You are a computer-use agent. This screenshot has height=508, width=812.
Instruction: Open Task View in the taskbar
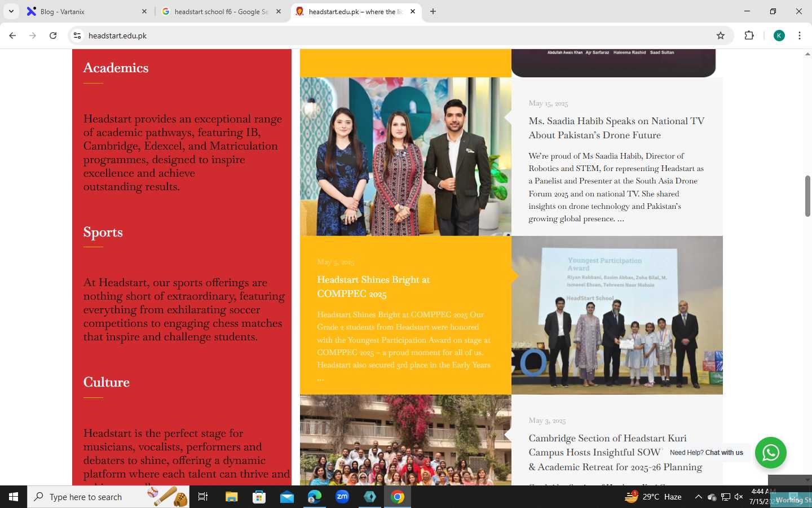tap(203, 497)
